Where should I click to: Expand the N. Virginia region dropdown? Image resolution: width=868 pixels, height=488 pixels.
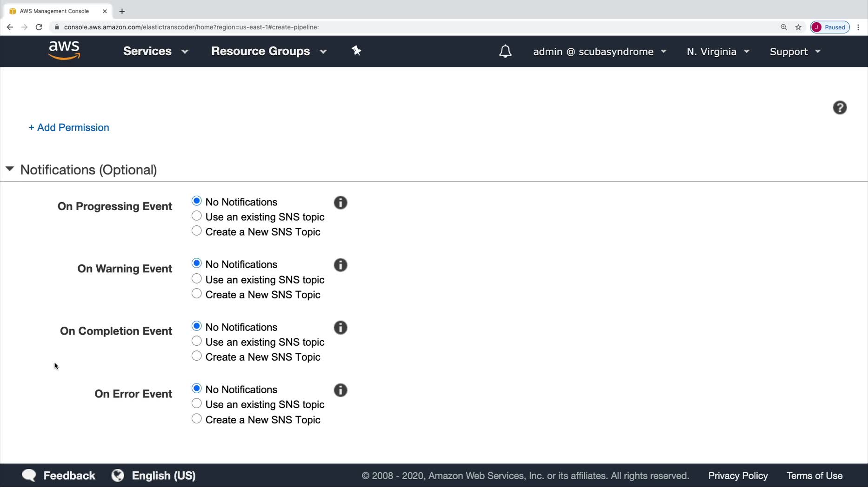click(x=718, y=52)
